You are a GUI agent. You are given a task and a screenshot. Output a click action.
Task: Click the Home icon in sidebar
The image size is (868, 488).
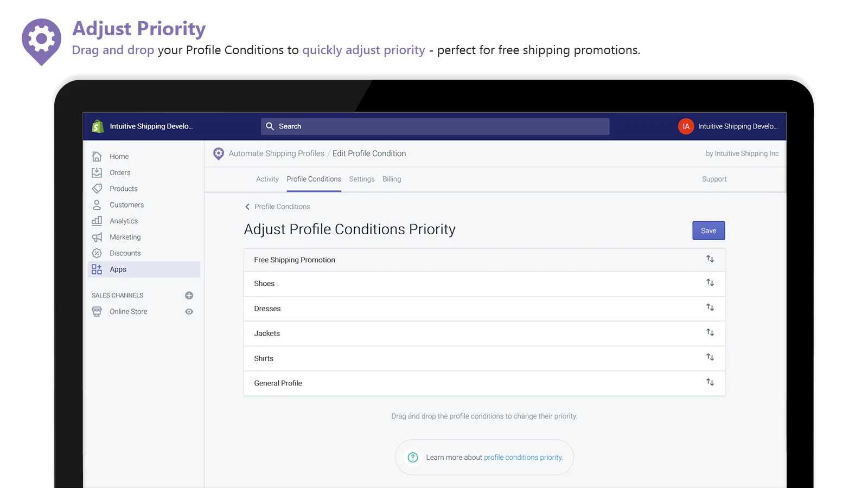97,157
